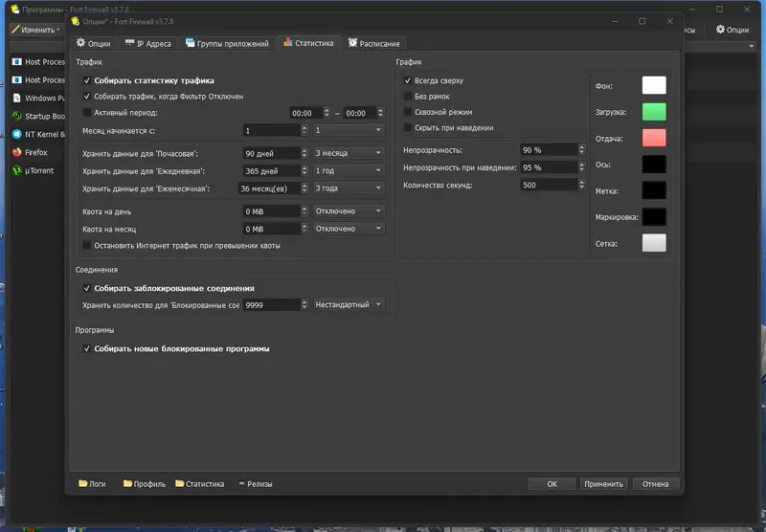This screenshot has height=532, width=766.
Task: Click the first Host Process row icon
Action: tap(17, 62)
